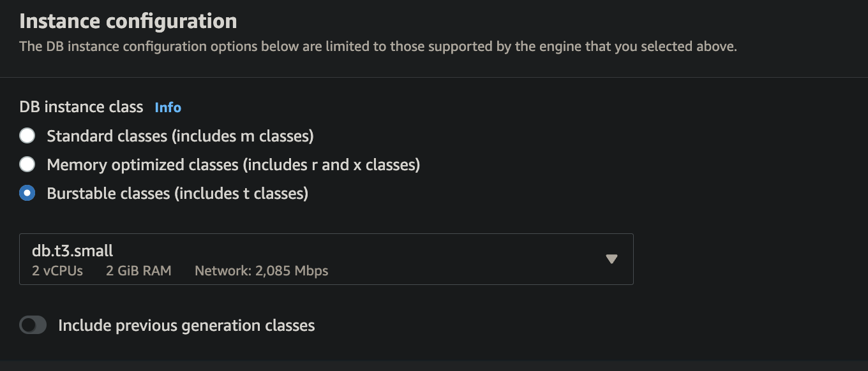The height and width of the screenshot is (371, 868).
Task: Choose the Memory optimized classes radio button
Action: (x=27, y=164)
